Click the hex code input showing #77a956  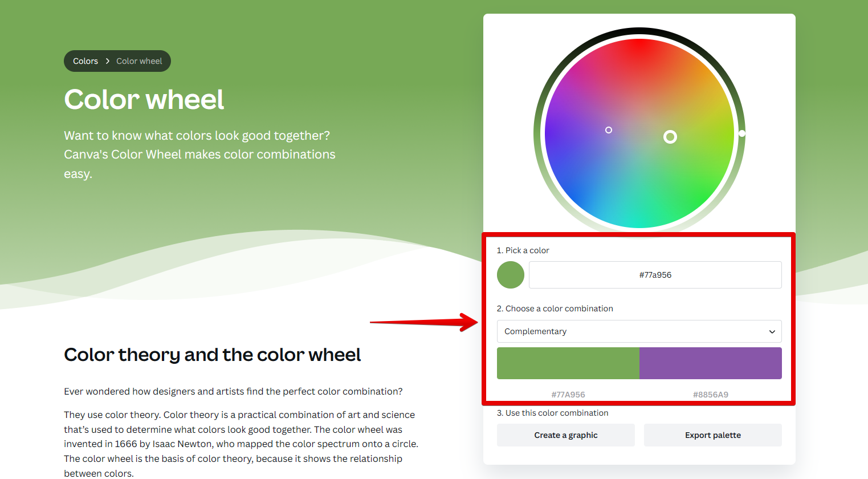[655, 275]
